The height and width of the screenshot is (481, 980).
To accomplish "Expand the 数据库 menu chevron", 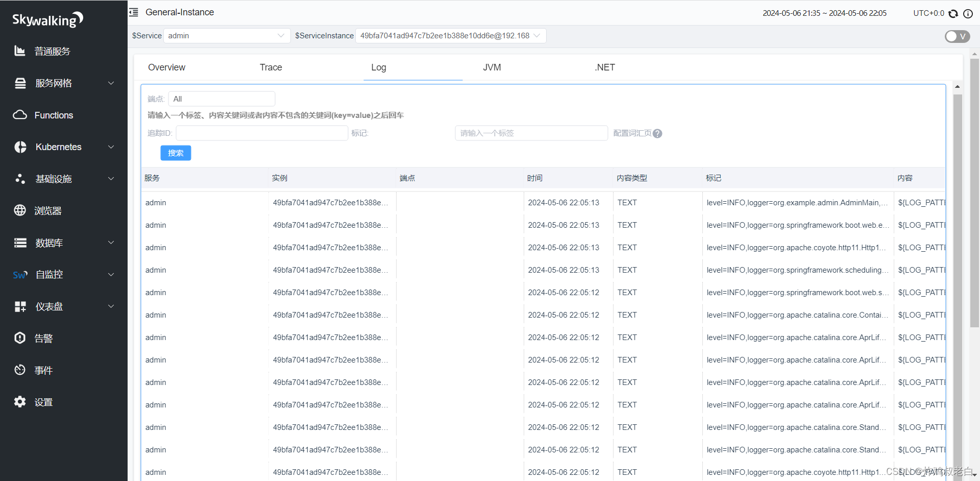I will pyautogui.click(x=111, y=243).
